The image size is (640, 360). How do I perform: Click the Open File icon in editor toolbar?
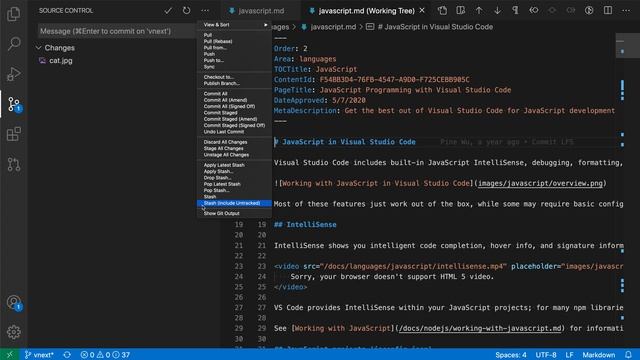coord(442,11)
